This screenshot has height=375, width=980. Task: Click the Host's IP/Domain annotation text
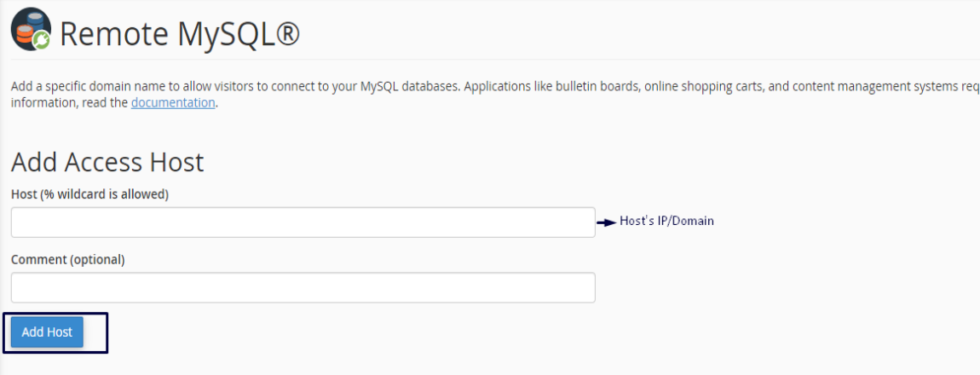pos(666,221)
